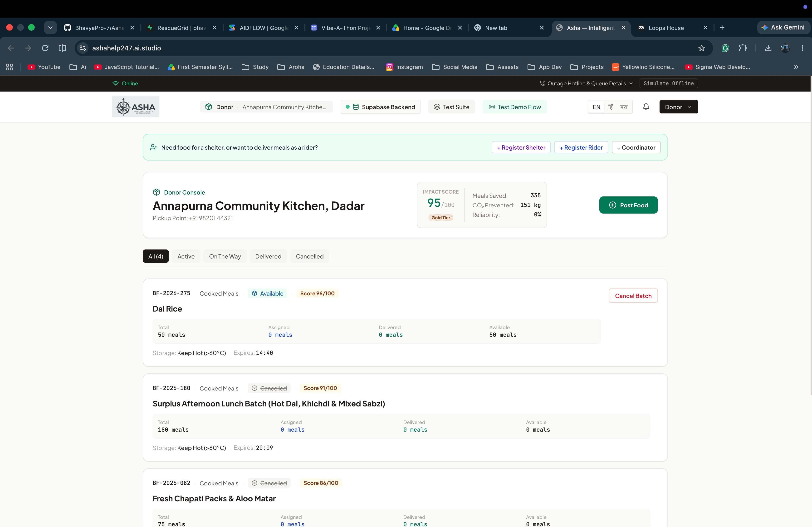Click Register Rider

click(581, 147)
